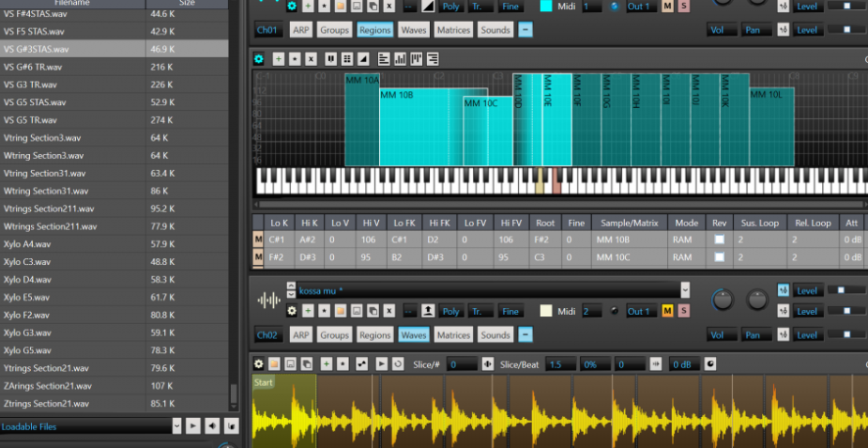Switch to Matrices tab in Ch01

point(453,30)
